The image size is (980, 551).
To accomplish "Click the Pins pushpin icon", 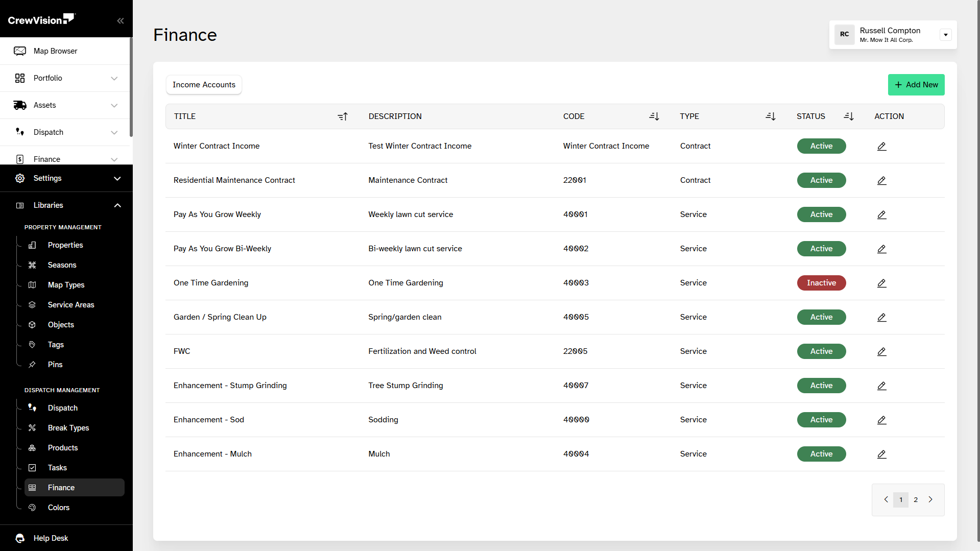I will point(32,365).
